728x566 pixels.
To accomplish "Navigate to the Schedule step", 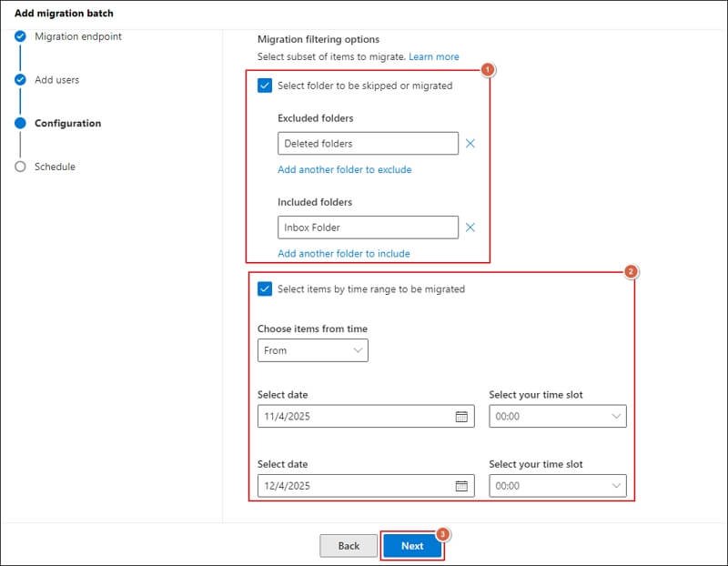I will tap(56, 167).
